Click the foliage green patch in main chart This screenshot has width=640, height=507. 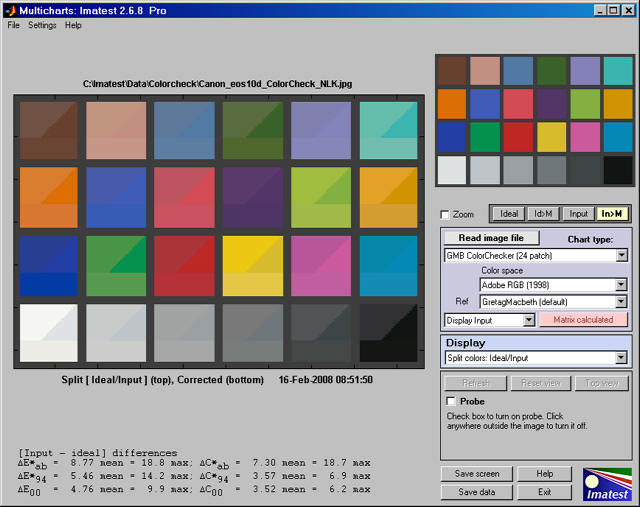coord(253,130)
